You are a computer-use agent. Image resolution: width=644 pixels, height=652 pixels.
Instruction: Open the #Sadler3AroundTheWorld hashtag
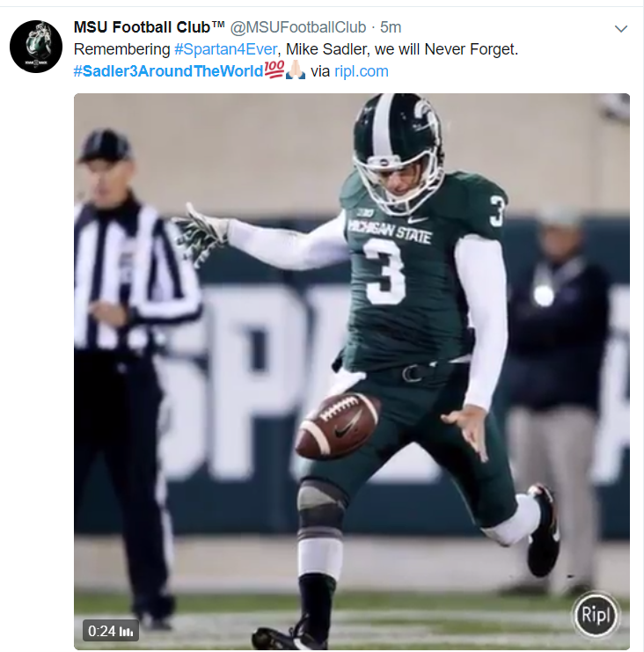pyautogui.click(x=168, y=71)
